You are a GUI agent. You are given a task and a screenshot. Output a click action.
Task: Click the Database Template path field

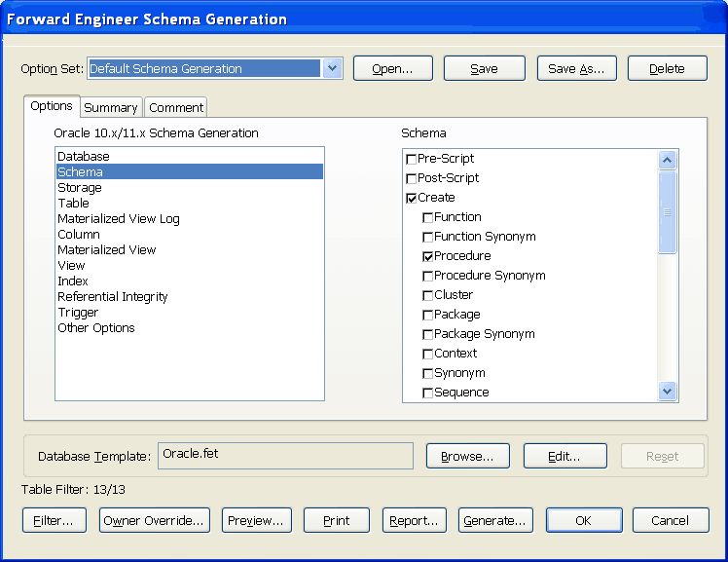point(285,455)
